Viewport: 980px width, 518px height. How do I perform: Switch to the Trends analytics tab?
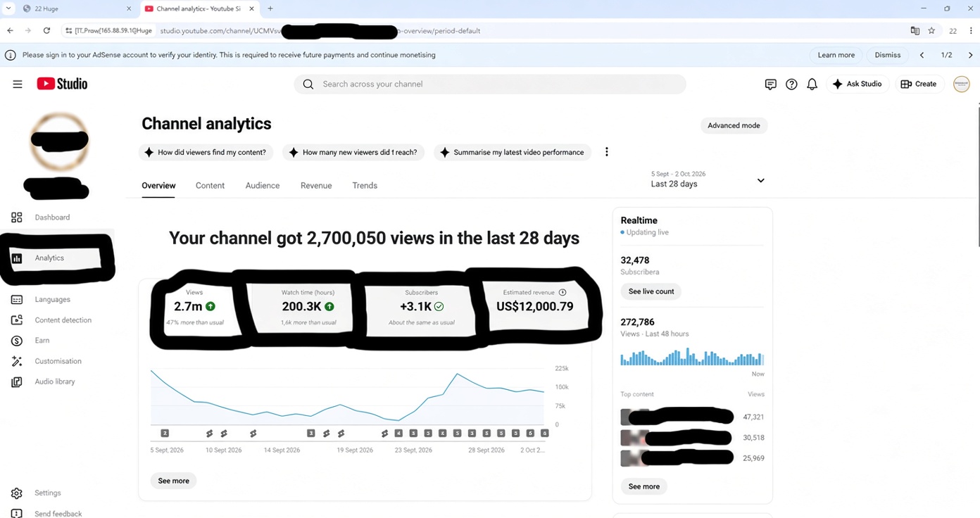[x=365, y=186]
